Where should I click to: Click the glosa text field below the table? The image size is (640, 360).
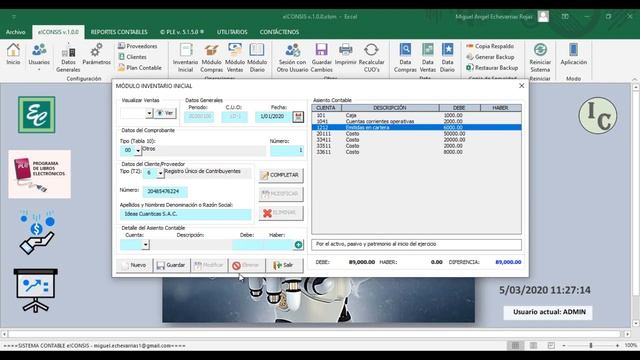point(416,244)
